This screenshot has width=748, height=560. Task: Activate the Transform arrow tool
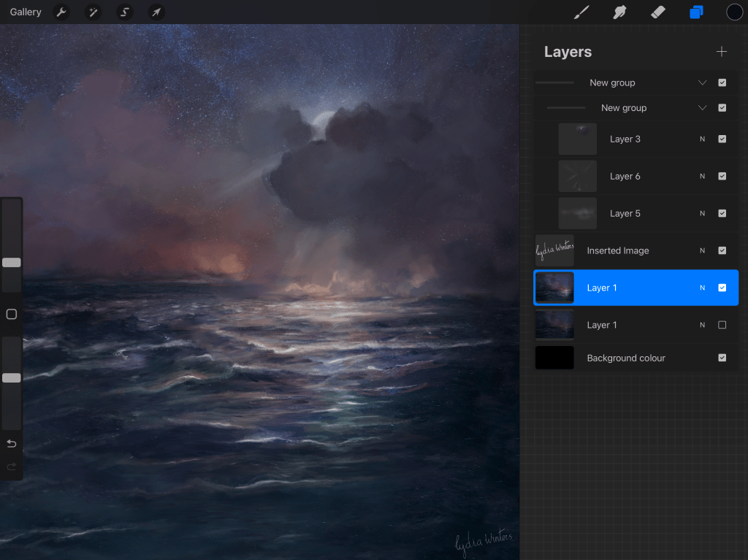156,12
